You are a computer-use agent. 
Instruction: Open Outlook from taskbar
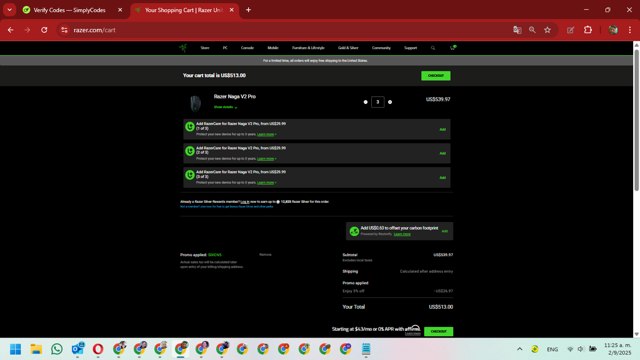[x=78, y=349]
